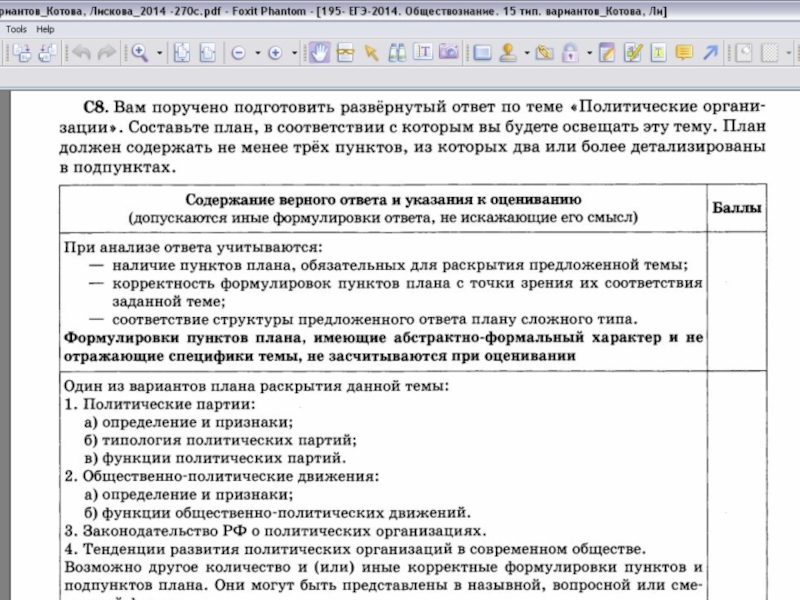Click the heading 'Содержание верного ответа и указания к оцениванию'
This screenshot has height=600, width=800.
383,199
